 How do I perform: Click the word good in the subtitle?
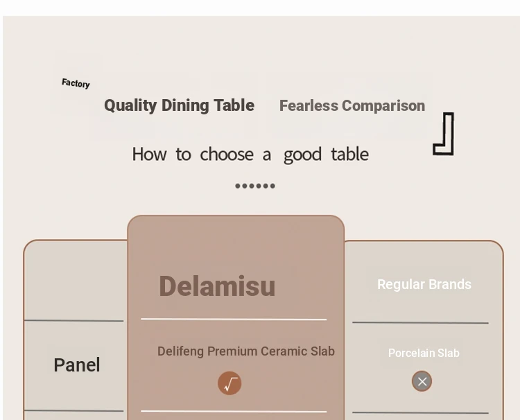point(302,155)
